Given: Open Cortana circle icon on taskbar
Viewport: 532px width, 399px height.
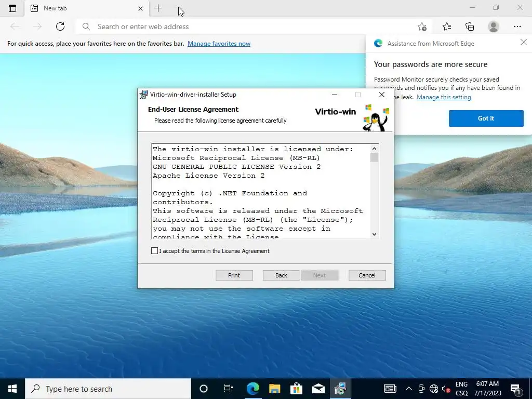Looking at the screenshot, I should pyautogui.click(x=204, y=389).
